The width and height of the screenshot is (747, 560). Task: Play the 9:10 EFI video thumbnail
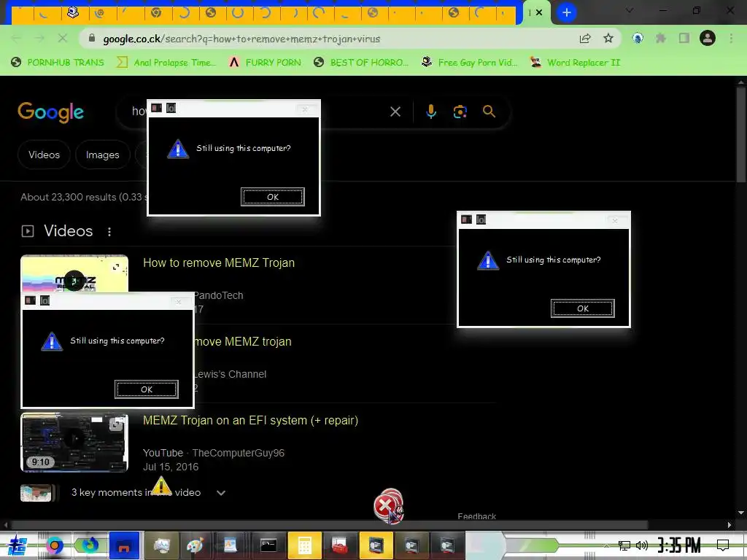coord(74,443)
